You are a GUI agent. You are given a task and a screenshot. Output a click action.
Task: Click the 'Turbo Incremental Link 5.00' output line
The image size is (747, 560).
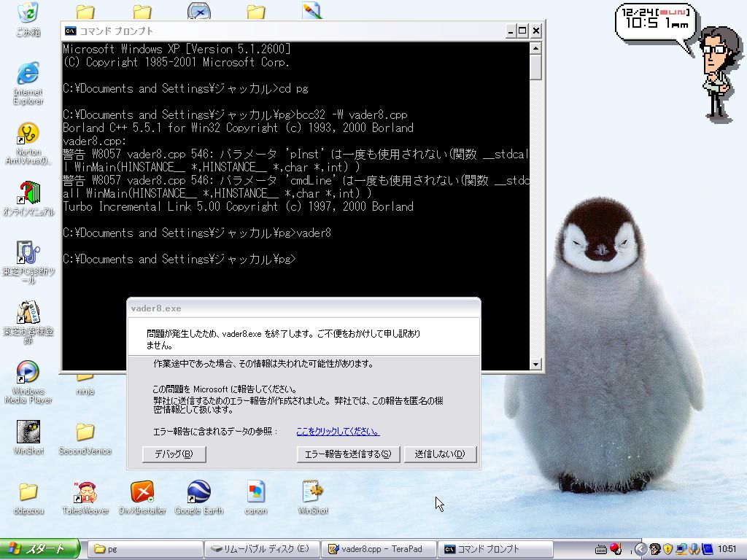[x=238, y=206]
